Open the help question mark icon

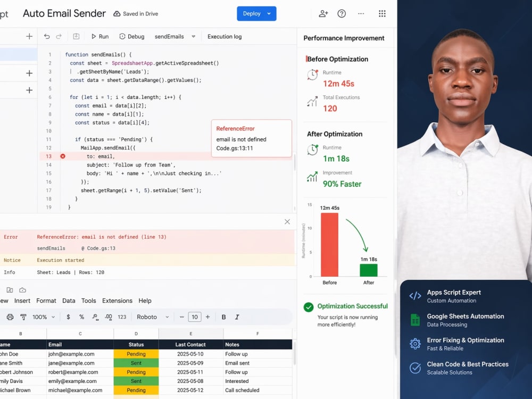coord(342,14)
